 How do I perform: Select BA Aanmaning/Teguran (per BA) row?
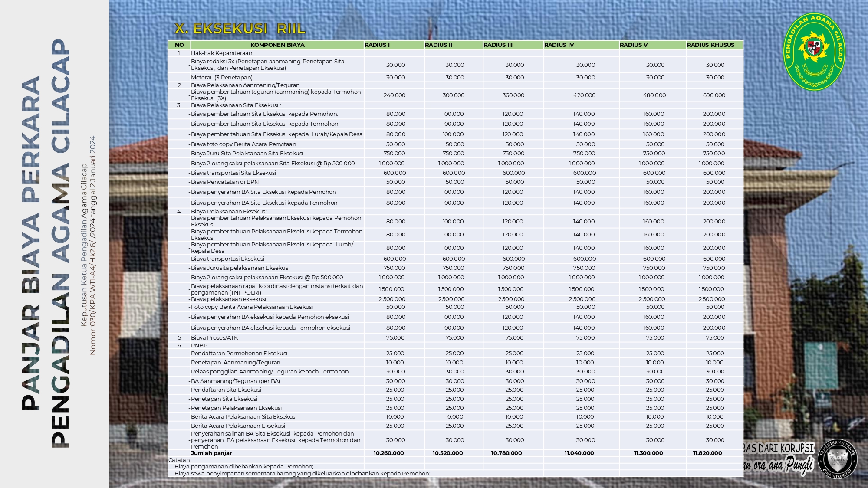pyautogui.click(x=455, y=381)
